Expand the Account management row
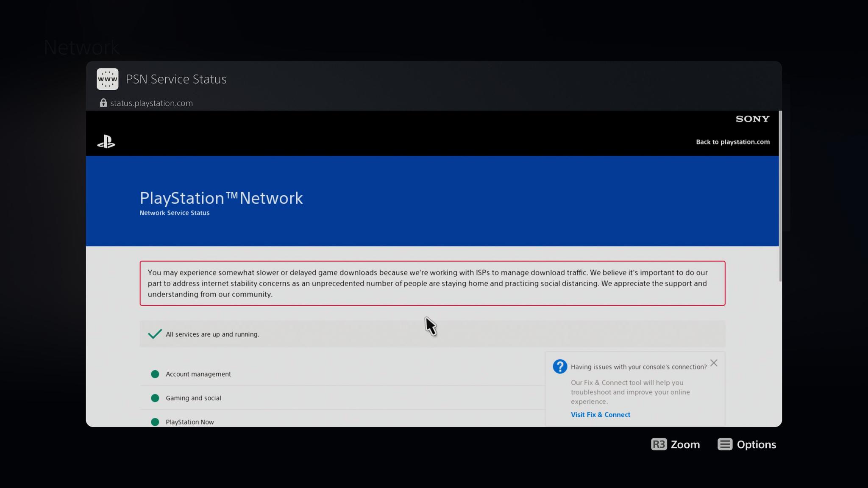 (342, 374)
